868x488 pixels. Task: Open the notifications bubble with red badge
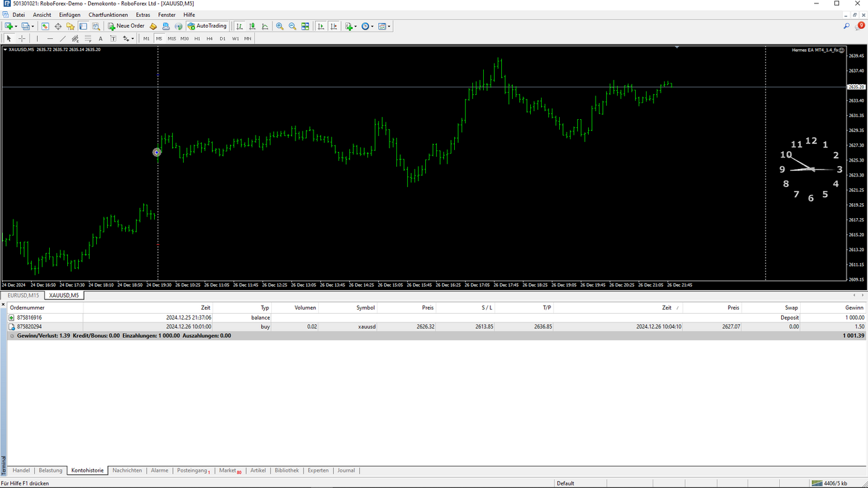[859, 26]
